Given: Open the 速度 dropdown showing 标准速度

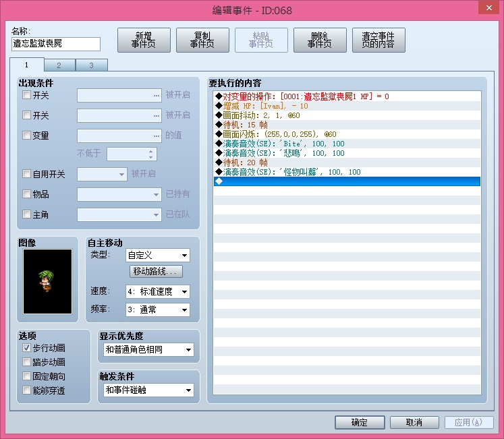Looking at the screenshot, I should [x=158, y=292].
